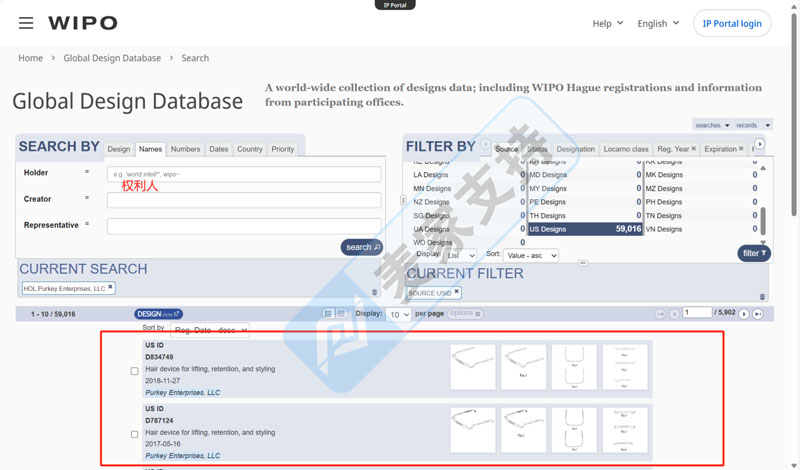Open the hamburger menu next to WIPO
This screenshot has width=800, height=470.
pos(26,23)
